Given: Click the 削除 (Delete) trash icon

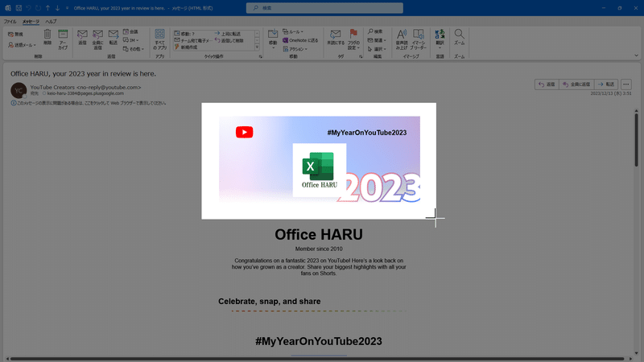Looking at the screenshot, I should (47, 37).
